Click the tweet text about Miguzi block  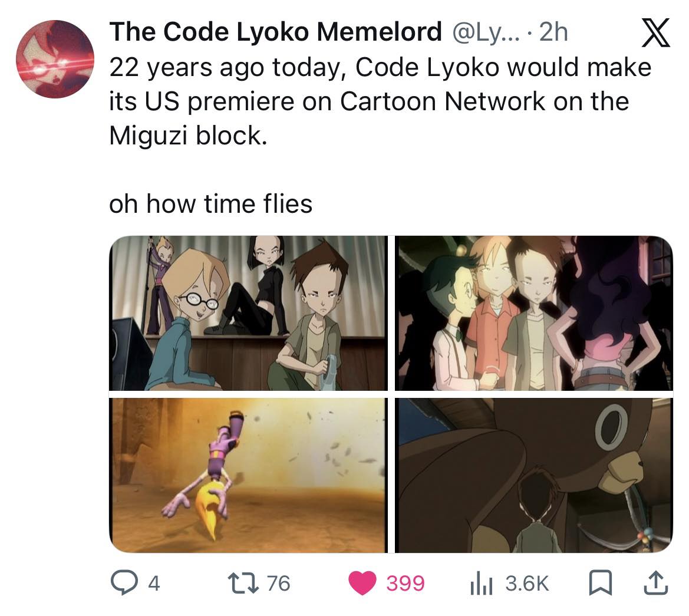pos(380,102)
